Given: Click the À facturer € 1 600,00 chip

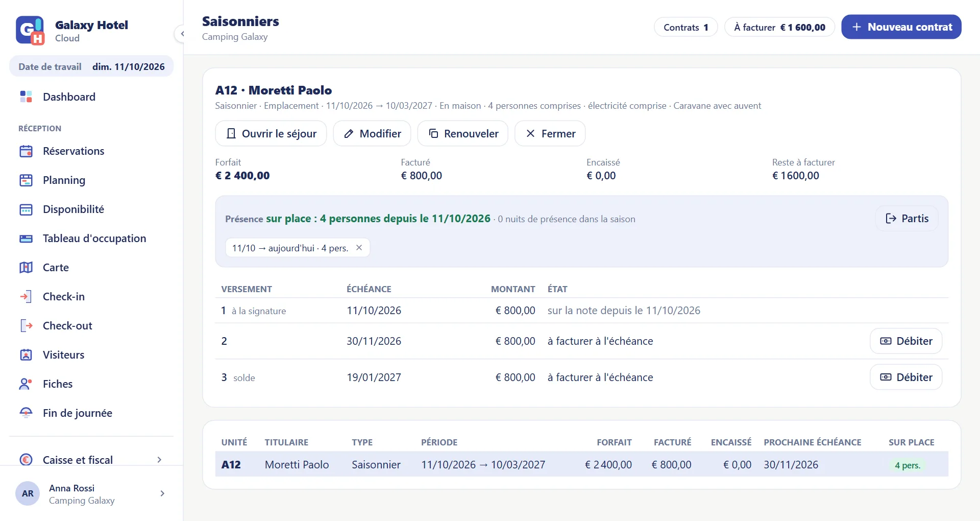Looking at the screenshot, I should click(x=779, y=27).
